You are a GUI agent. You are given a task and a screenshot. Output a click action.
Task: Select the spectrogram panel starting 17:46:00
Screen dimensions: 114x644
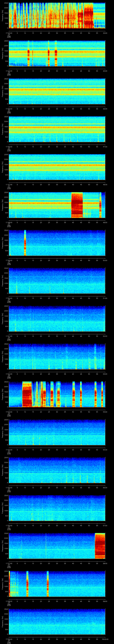57,129
